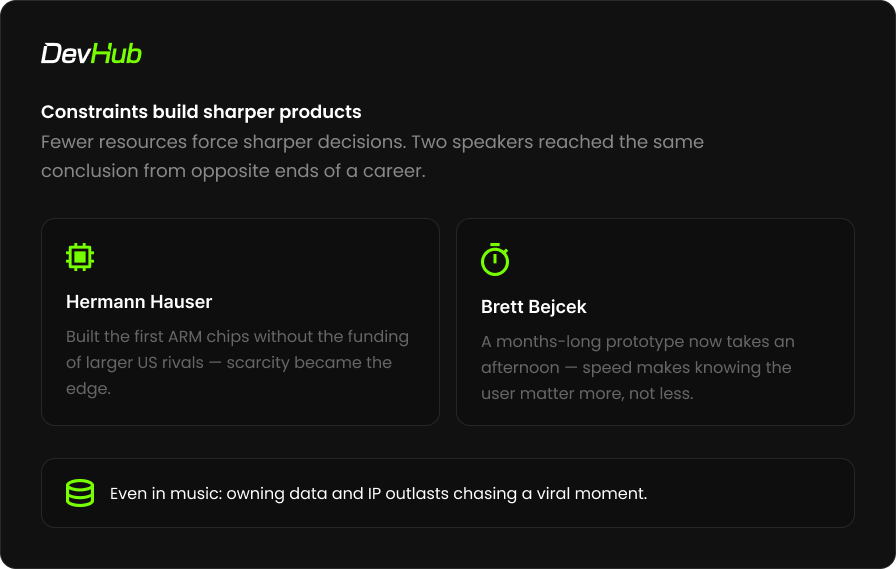896x569 pixels.
Task: Select the Hermann Hauser name heading
Action: pos(139,302)
